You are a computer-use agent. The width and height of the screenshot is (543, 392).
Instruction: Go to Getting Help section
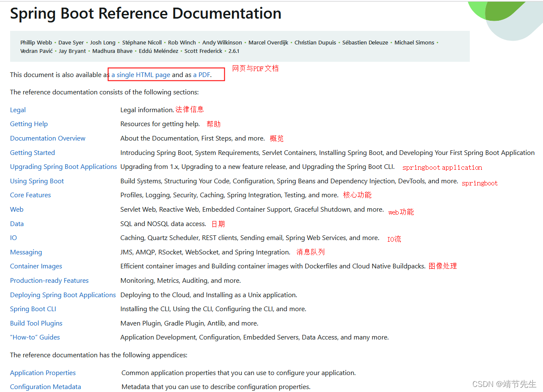[x=29, y=124]
